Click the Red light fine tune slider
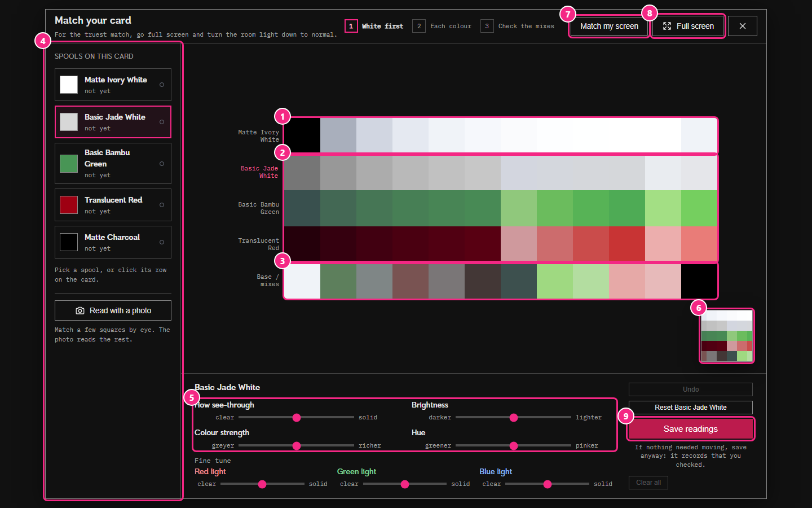The image size is (812, 508). click(262, 484)
